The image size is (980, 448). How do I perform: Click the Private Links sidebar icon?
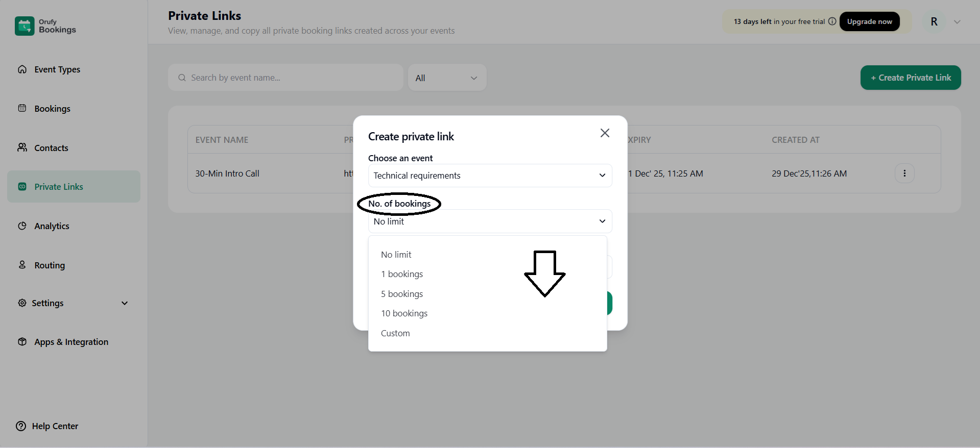[22, 187]
